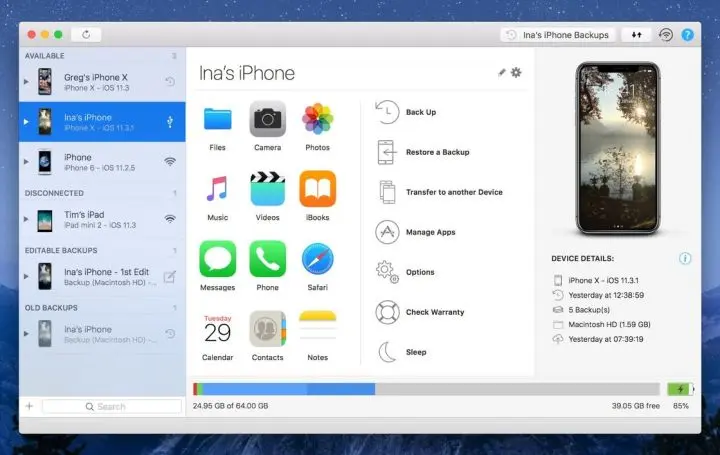Click the transfers arrows toolbar button
Screen dimensions: 720x455
[x=636, y=35]
